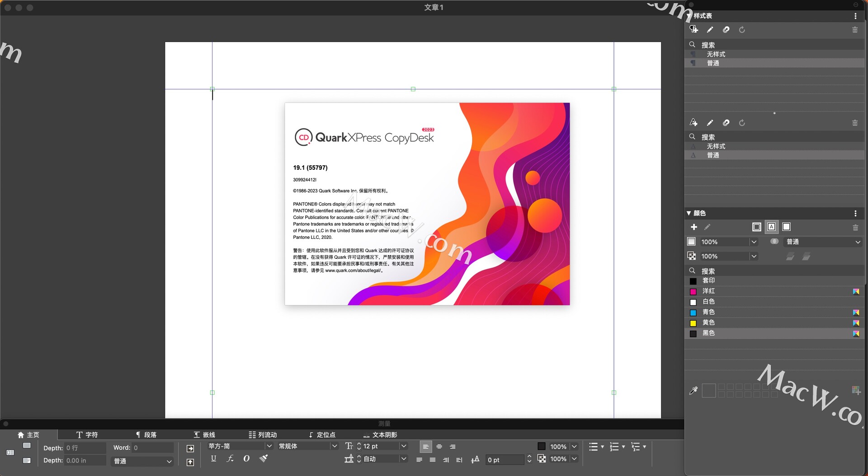Switch to the 嵌线 tab
The image size is (868, 476).
pyautogui.click(x=204, y=435)
